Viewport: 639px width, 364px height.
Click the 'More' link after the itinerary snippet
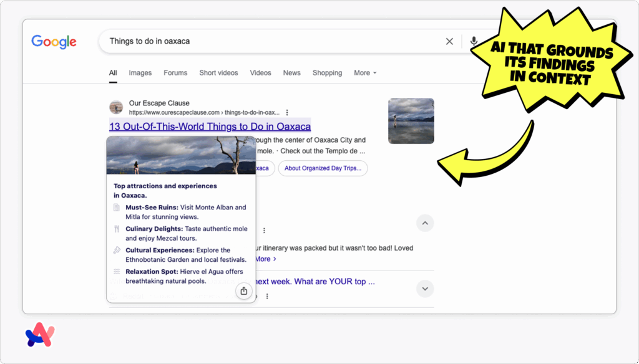click(x=266, y=259)
